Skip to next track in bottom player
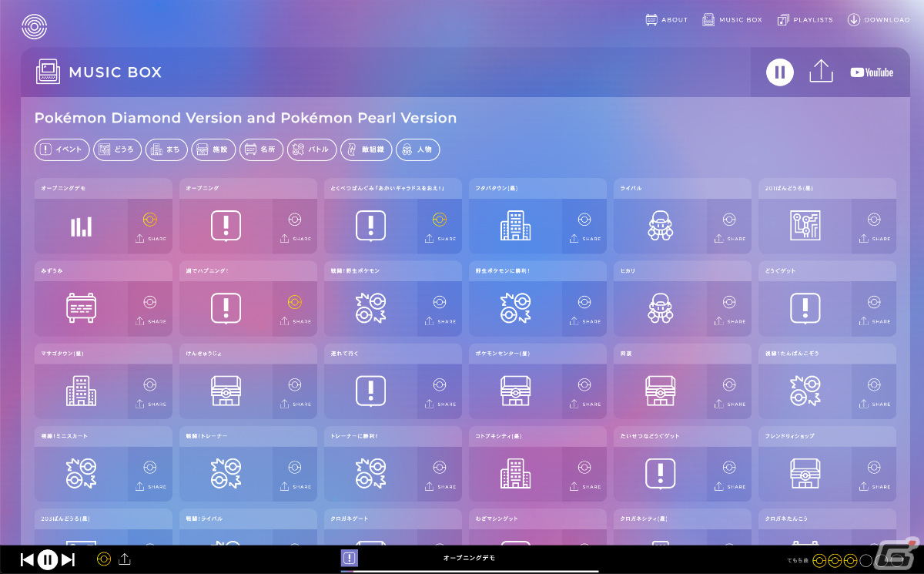 [x=68, y=559]
